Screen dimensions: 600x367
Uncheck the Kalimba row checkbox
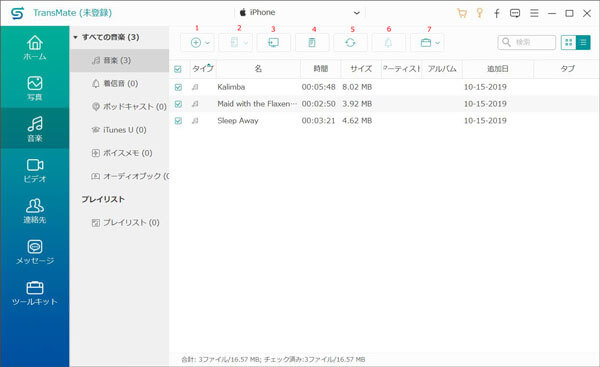178,87
